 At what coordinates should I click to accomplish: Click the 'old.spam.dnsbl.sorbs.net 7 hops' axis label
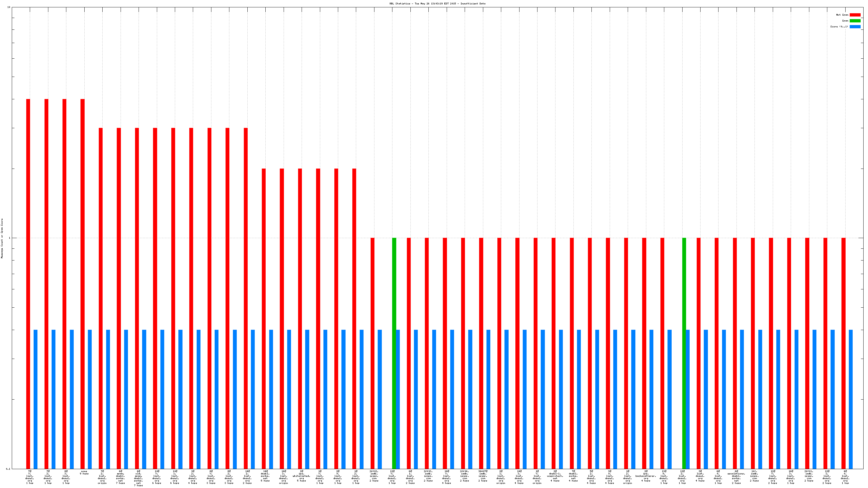point(138,478)
